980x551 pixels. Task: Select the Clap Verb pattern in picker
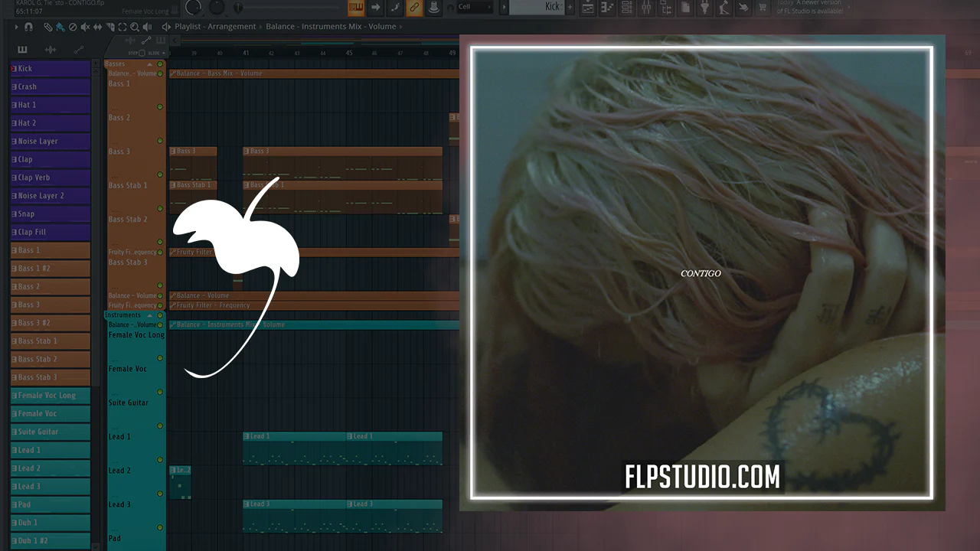51,178
